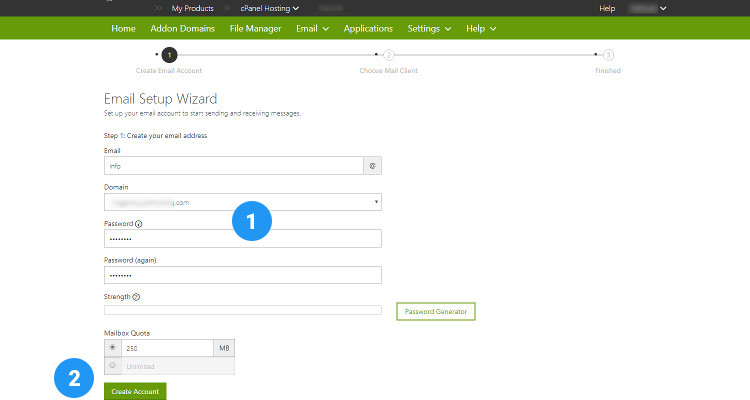The width and height of the screenshot is (750, 400).
Task: Click the Strength info question-mark icon
Action: tap(136, 297)
